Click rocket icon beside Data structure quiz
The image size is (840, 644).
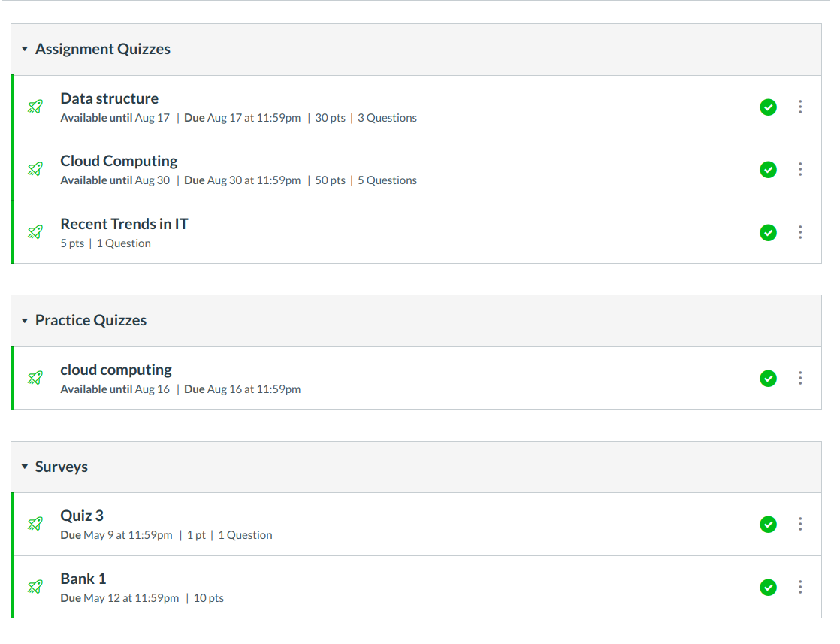pos(35,107)
